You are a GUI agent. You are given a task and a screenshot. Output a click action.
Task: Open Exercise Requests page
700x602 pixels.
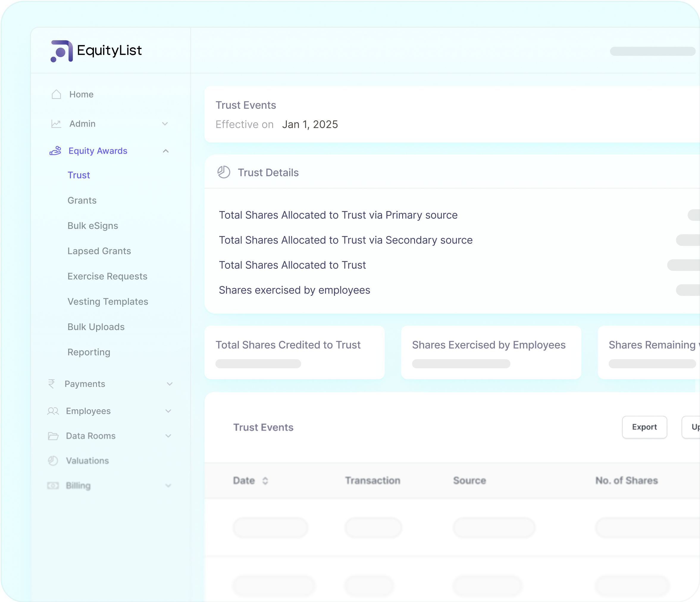click(x=107, y=276)
